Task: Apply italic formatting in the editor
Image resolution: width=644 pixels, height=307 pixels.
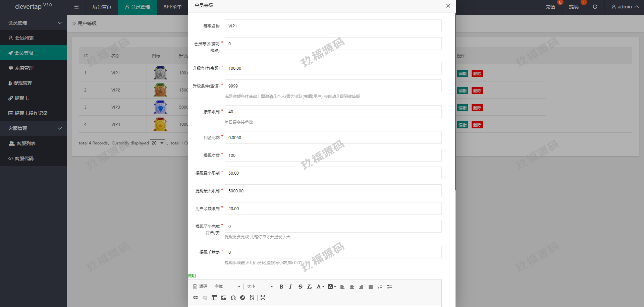Action: pyautogui.click(x=290, y=287)
